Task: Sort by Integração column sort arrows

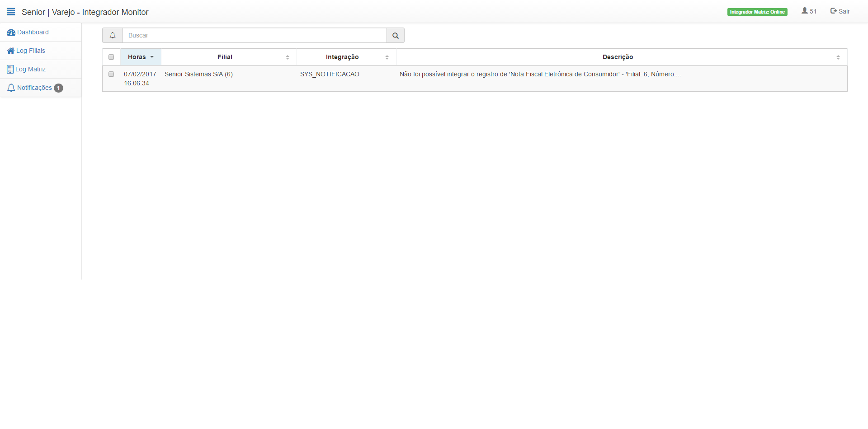Action: pyautogui.click(x=387, y=57)
